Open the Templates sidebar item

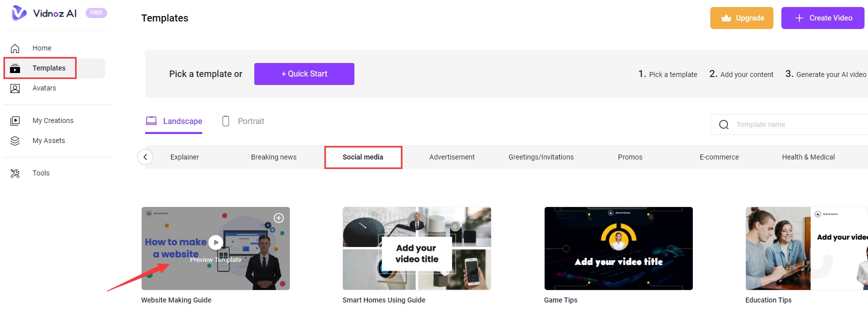click(x=49, y=68)
